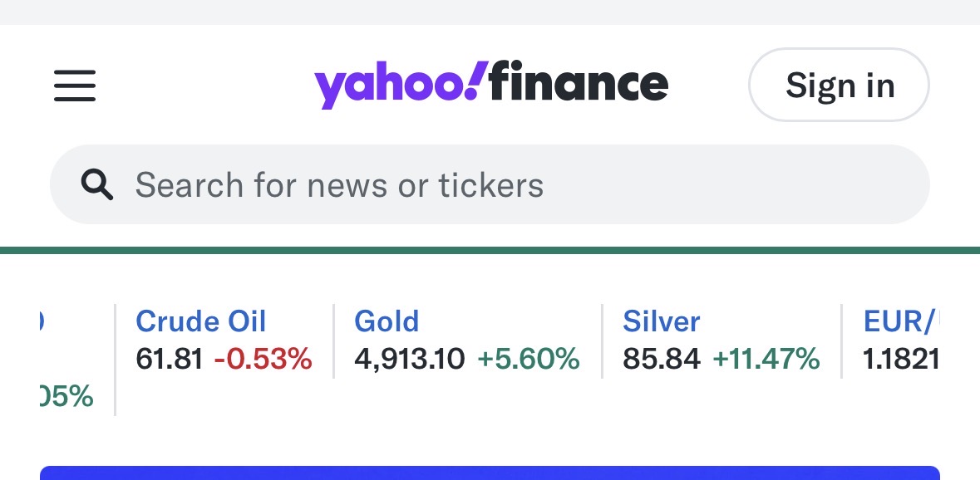Open the hamburger navigation menu

coord(75,86)
